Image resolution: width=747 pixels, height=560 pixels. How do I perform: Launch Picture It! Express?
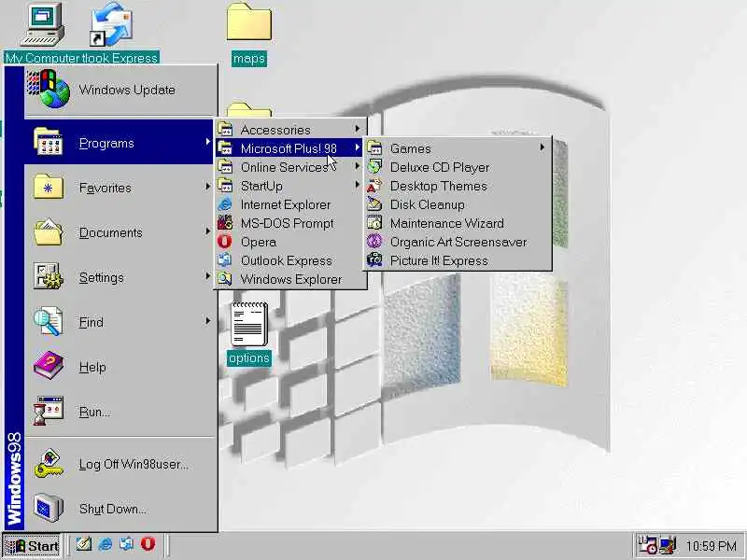tap(458, 260)
